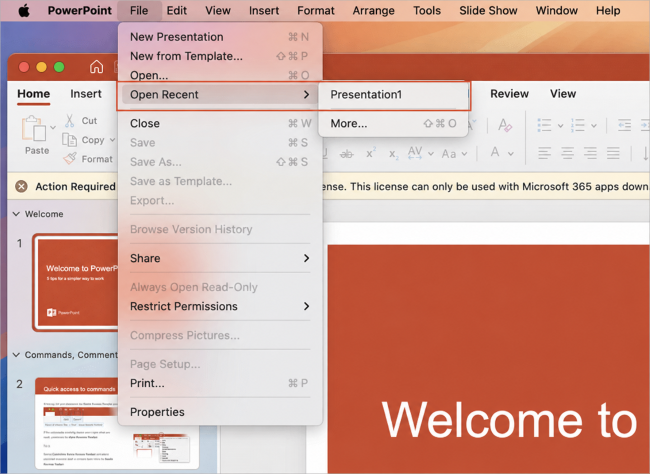
Task: Open Presentation1 from recent files
Action: pos(393,95)
